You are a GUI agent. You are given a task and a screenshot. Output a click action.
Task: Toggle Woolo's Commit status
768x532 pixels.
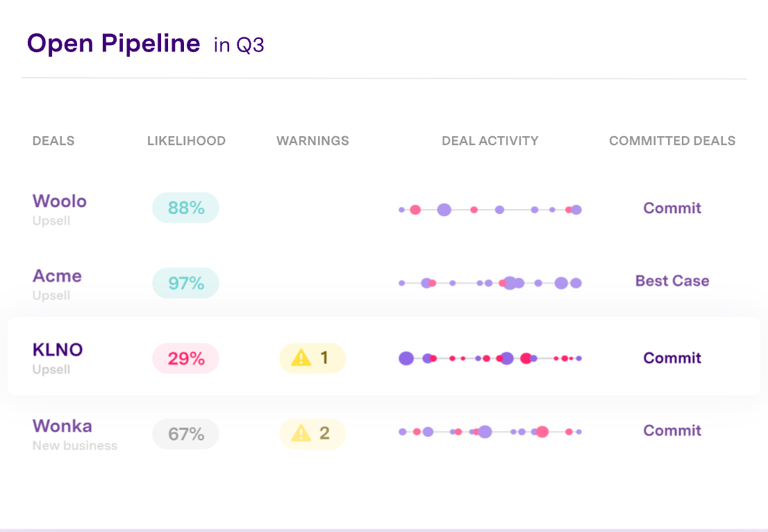point(671,208)
